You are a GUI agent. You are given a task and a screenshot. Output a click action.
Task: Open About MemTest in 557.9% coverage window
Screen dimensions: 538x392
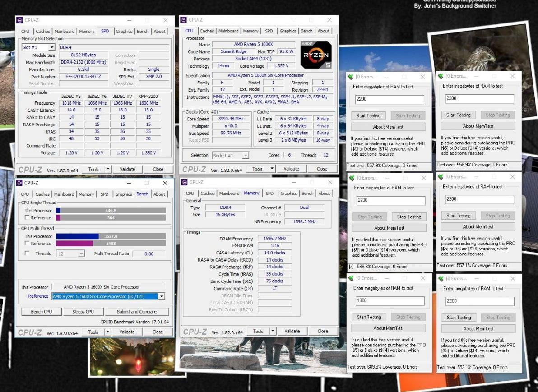388,127
